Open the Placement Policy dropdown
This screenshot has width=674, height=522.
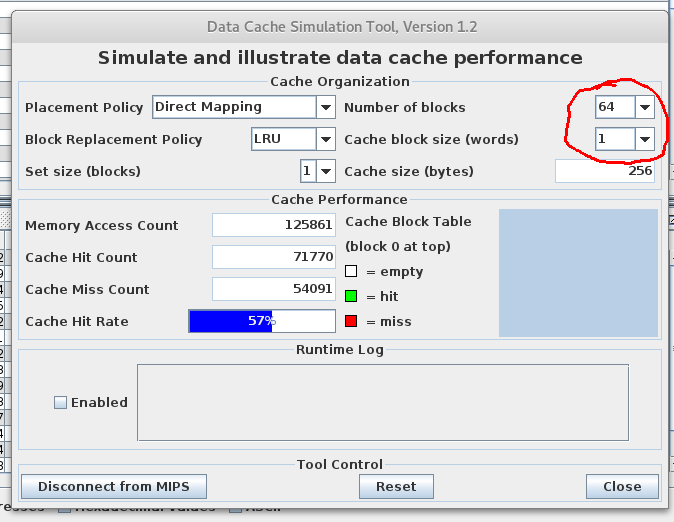click(244, 107)
